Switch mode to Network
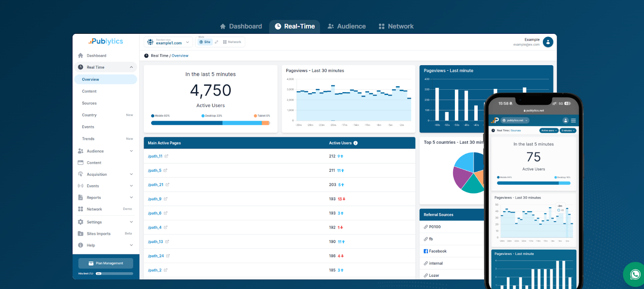 click(x=232, y=42)
